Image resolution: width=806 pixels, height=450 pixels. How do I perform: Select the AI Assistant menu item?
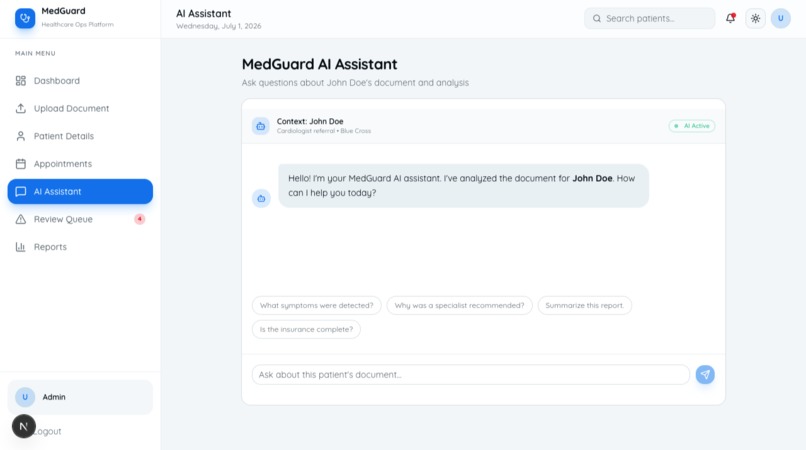[80, 191]
